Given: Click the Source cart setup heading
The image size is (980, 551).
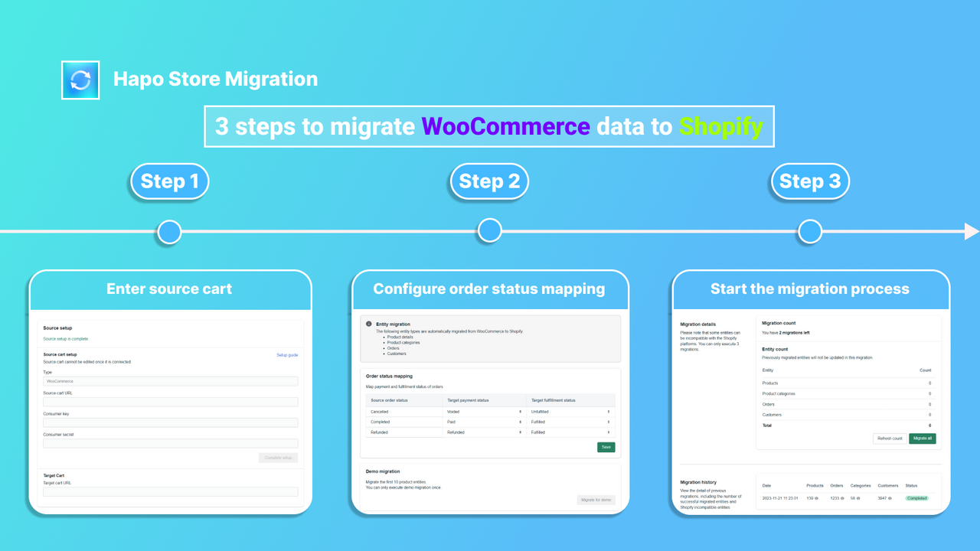Looking at the screenshot, I should click(x=60, y=355).
